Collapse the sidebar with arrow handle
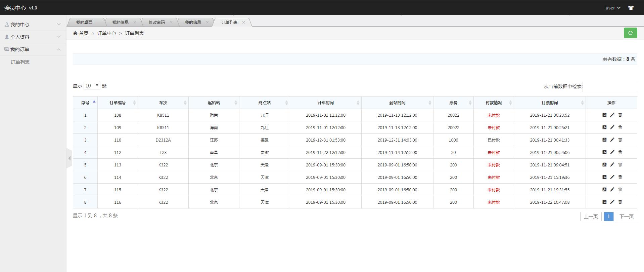Image resolution: width=644 pixels, height=272 pixels. [69, 158]
